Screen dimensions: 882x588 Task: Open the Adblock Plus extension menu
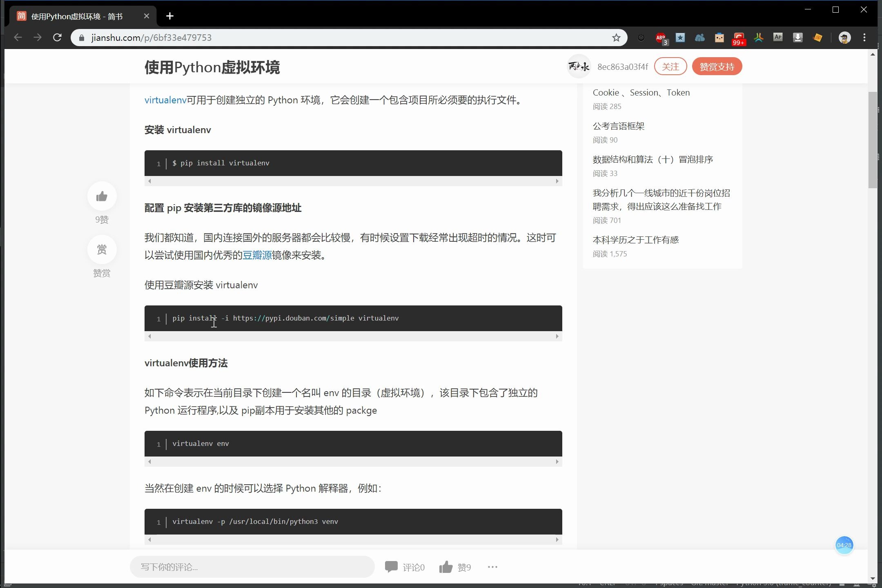tap(660, 38)
